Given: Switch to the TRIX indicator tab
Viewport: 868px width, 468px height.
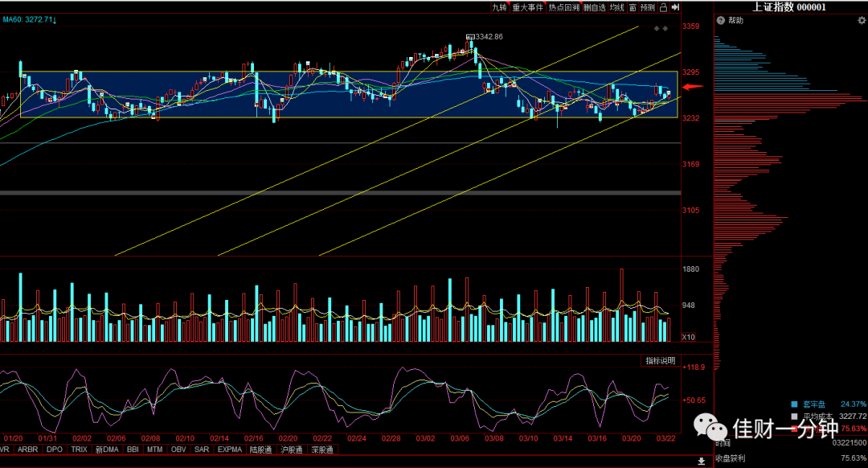Looking at the screenshot, I should point(79,450).
